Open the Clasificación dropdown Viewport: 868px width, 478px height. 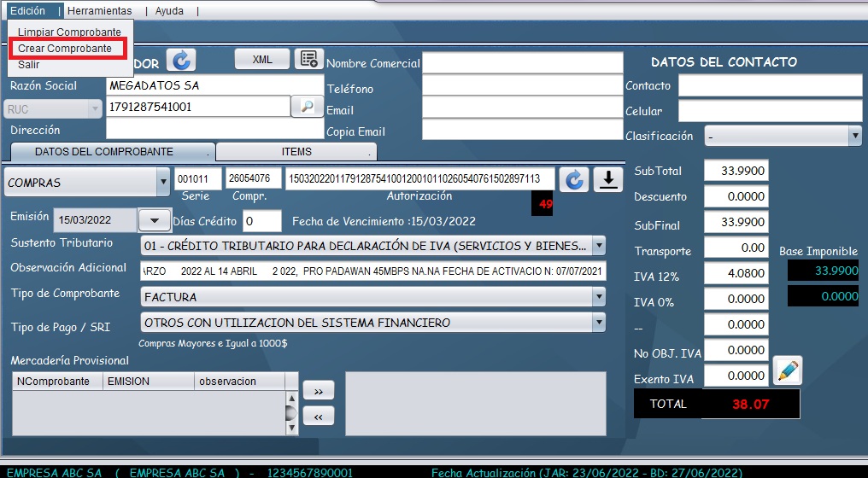[x=854, y=136]
